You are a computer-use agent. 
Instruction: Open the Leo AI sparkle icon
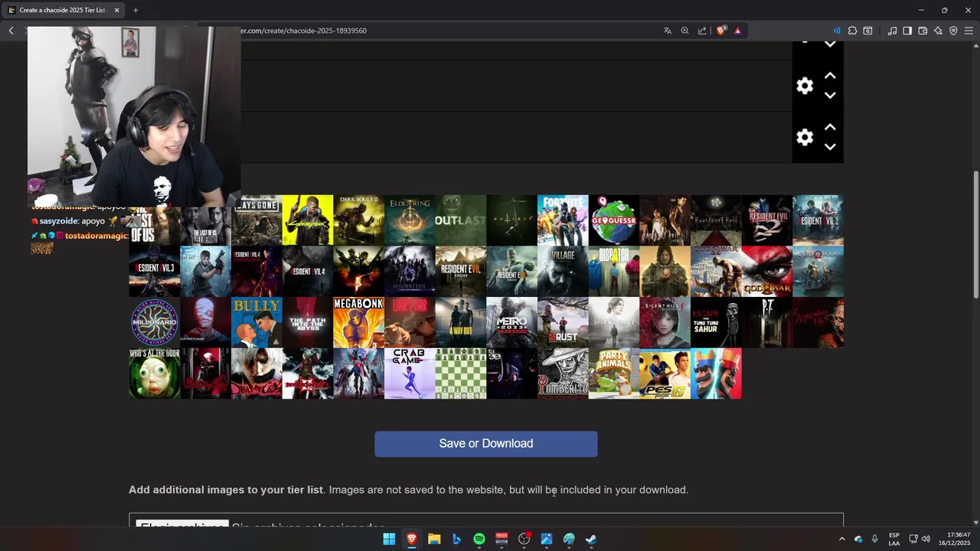click(x=938, y=31)
